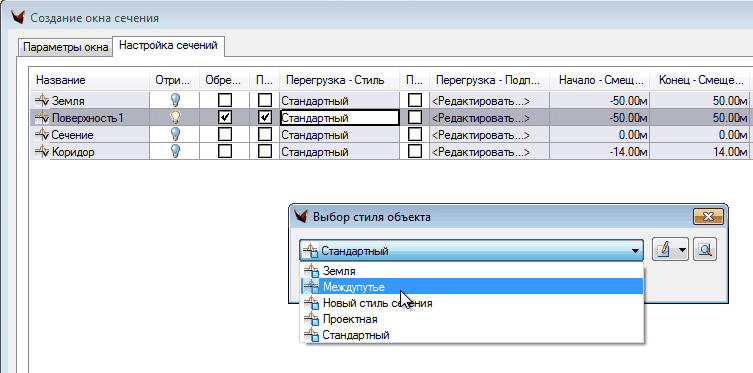Toggle the lightbulb icon for Коридор row
This screenshot has width=753, height=373.
coord(176,152)
